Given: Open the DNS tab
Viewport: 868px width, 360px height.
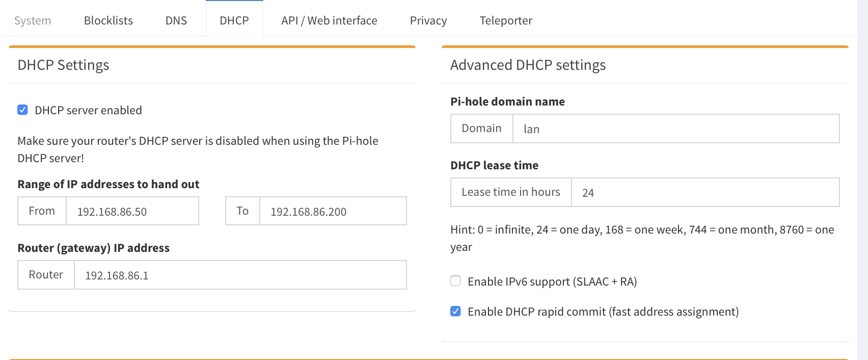Looking at the screenshot, I should coord(176,20).
